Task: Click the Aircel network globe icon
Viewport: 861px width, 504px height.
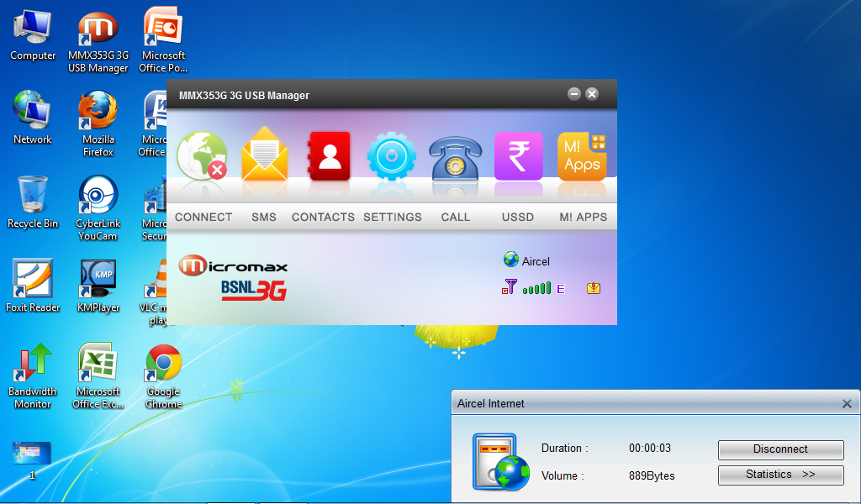Action: coord(510,260)
